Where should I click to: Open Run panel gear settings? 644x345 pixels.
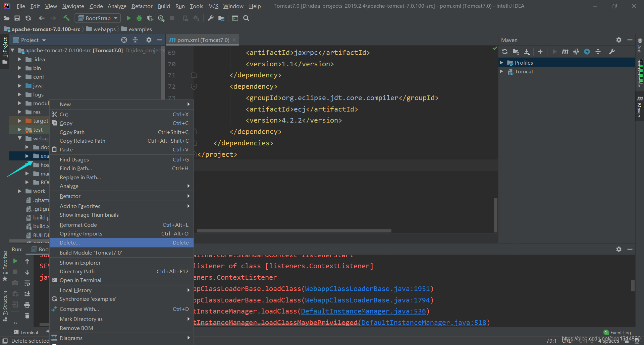619,249
